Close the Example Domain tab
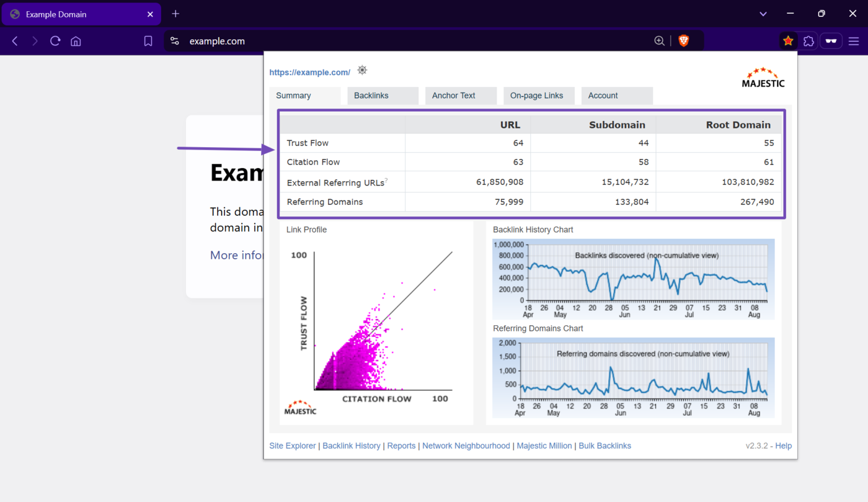Viewport: 868px width, 502px height. (150, 14)
